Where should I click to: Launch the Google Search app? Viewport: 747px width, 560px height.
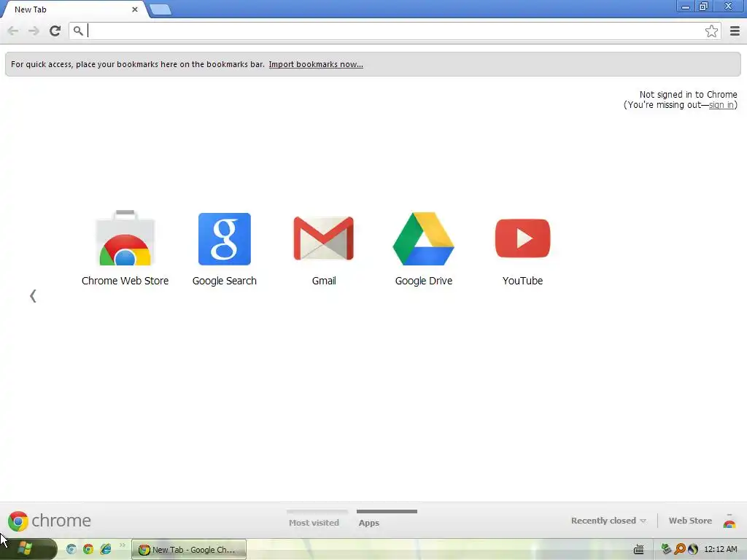click(225, 238)
